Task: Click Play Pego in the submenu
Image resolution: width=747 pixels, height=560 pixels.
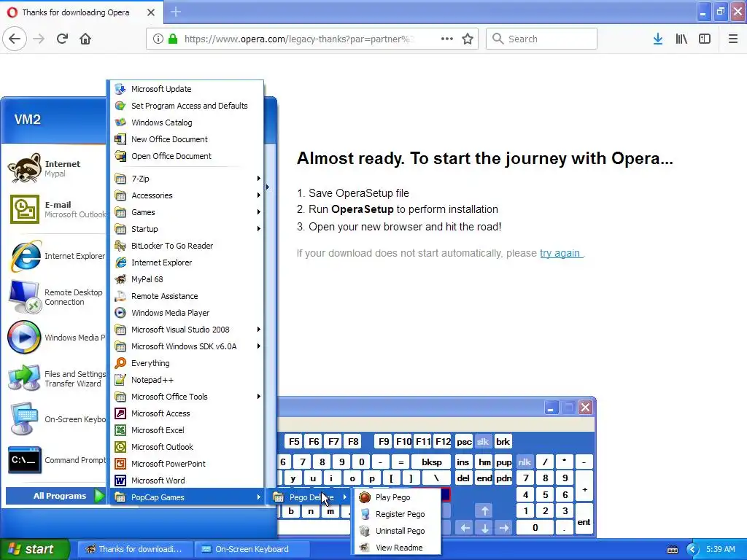Action: click(398, 497)
